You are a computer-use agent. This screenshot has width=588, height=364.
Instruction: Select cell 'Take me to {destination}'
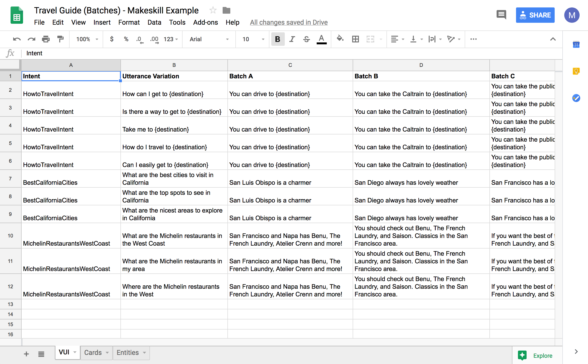174,125
